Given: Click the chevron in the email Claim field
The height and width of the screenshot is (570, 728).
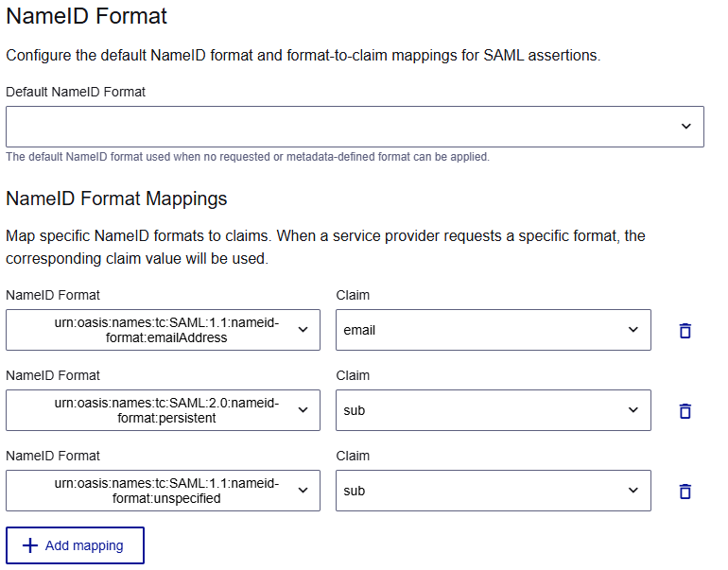Looking at the screenshot, I should coord(633,330).
